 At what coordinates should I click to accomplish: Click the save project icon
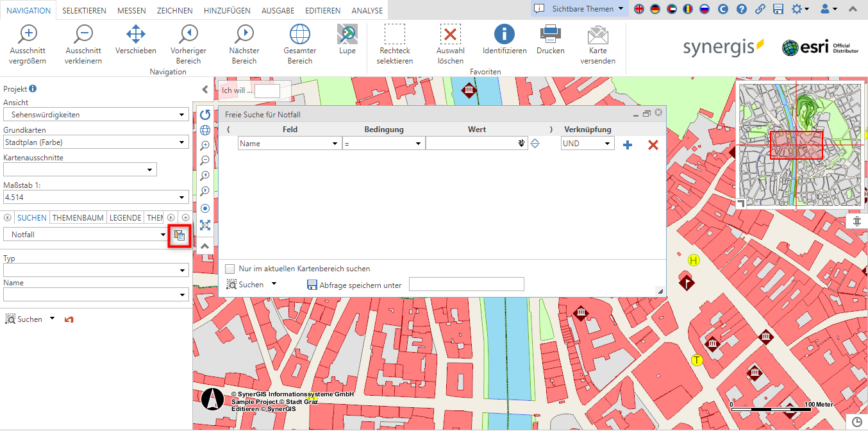click(778, 10)
